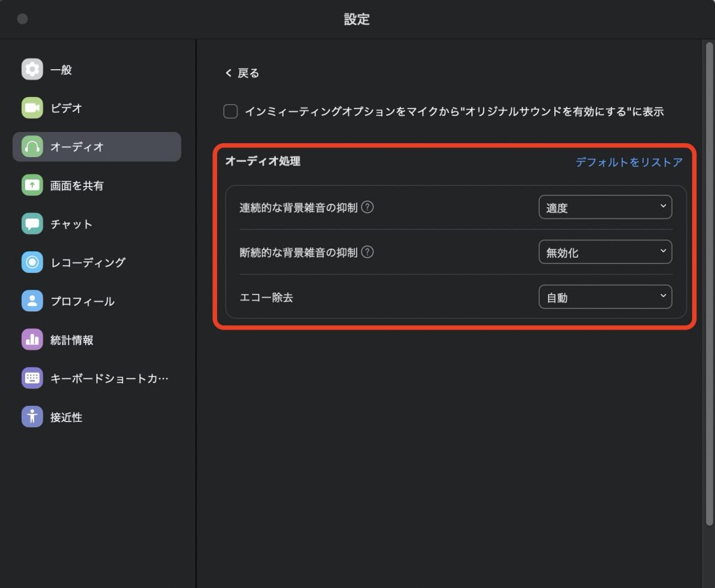Click the window close button in title bar
This screenshot has width=715, height=588.
coord(22,19)
